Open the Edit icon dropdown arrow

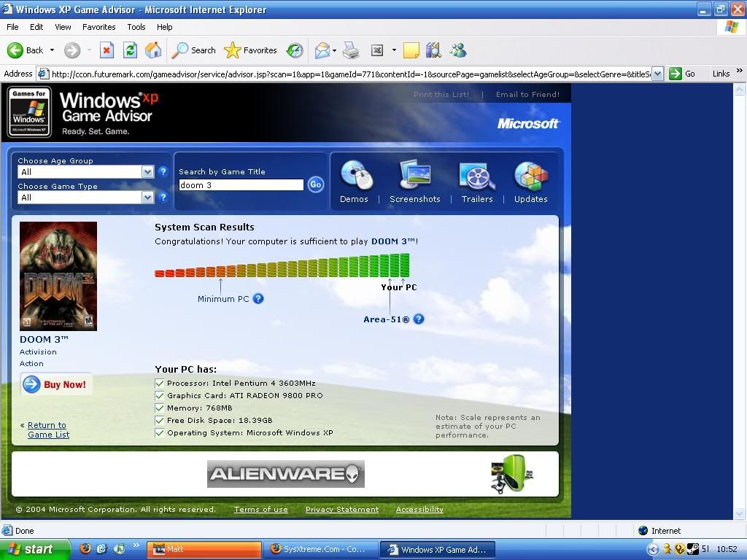pos(394,50)
